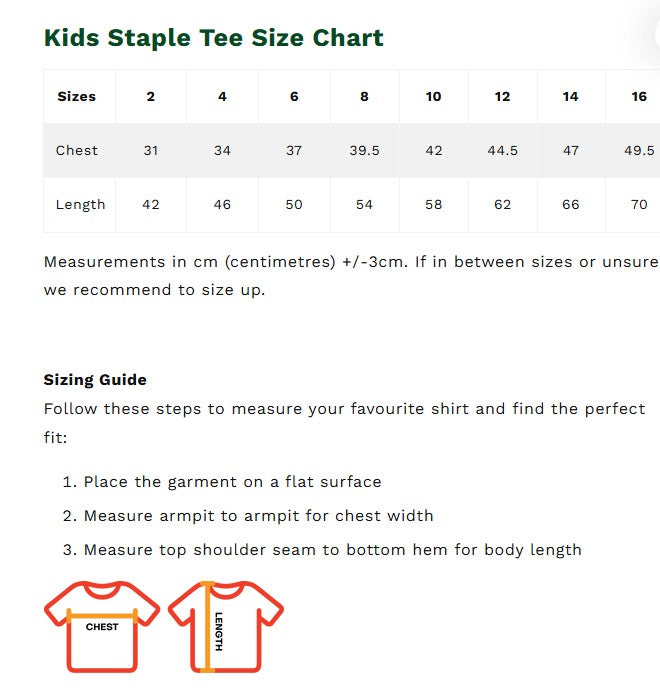This screenshot has width=660, height=693.
Task: Choose the size 16 column header
Action: tap(639, 97)
